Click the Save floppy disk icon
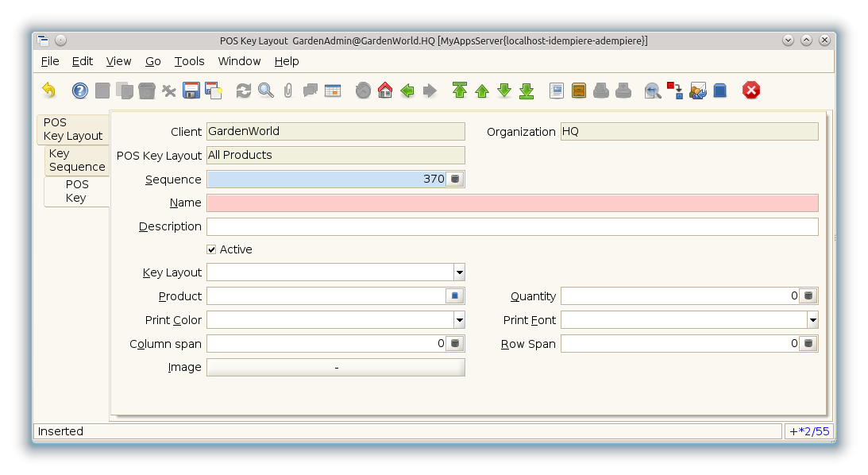The width and height of the screenshot is (868, 475). coord(191,91)
